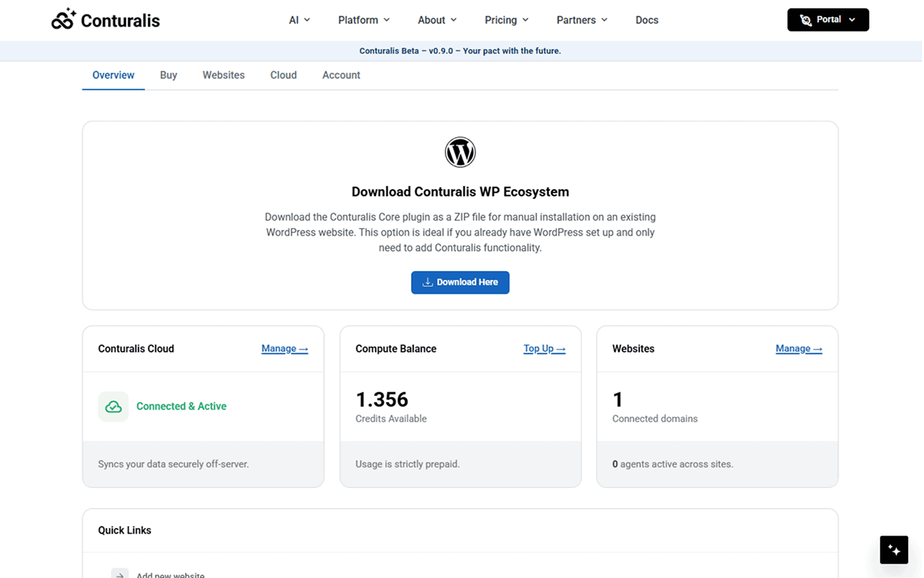The width and height of the screenshot is (924, 578).
Task: Click the Download Here button
Action: 460,283
